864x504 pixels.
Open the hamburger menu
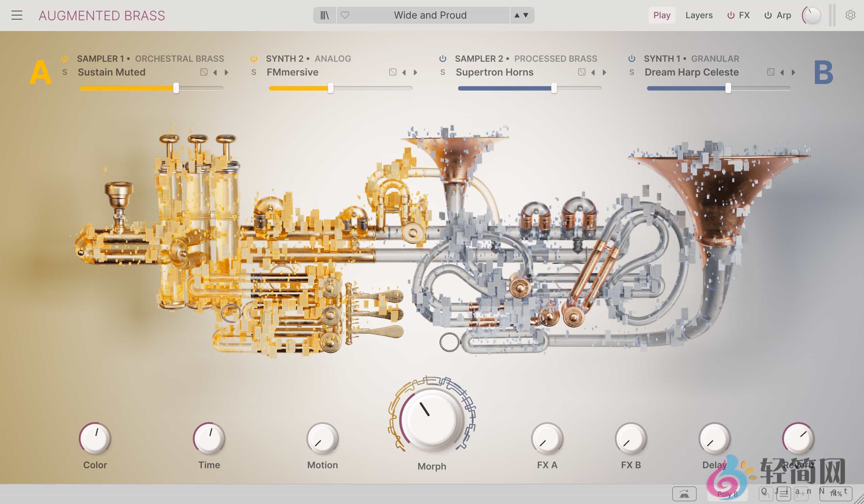17,15
